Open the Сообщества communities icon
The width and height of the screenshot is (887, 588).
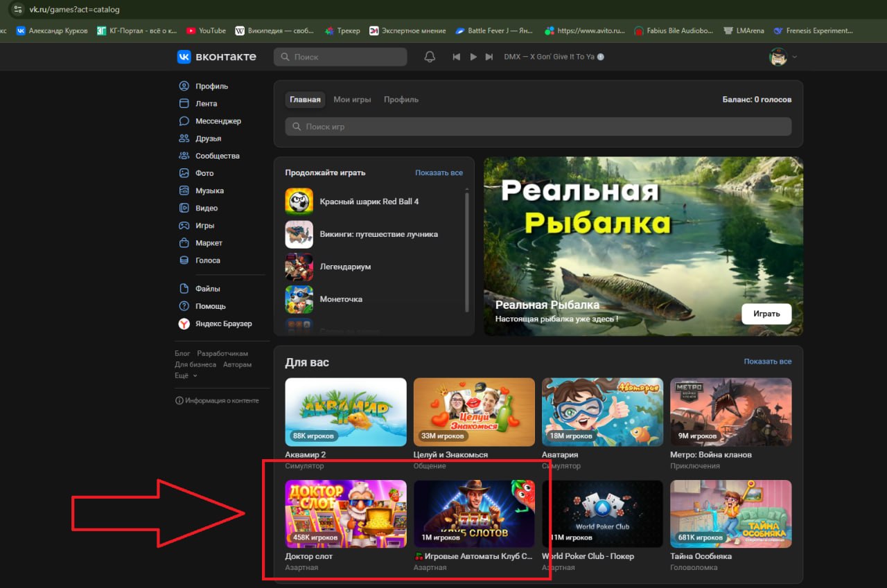point(184,156)
